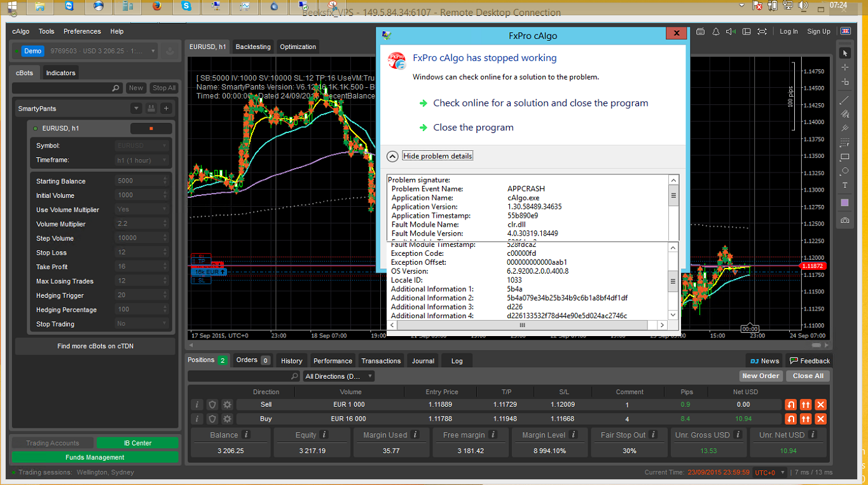Pick the trend line drawing tool
This screenshot has height=485, width=868.
[x=845, y=100]
